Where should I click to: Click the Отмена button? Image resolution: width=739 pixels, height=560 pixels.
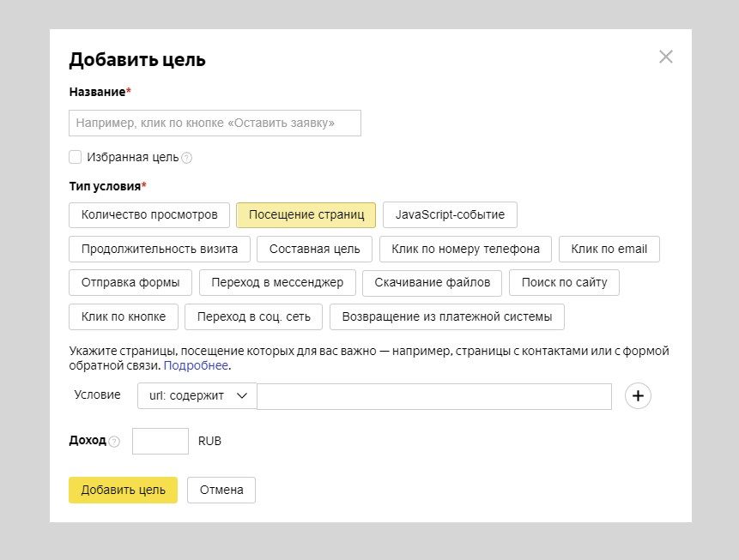(x=221, y=490)
